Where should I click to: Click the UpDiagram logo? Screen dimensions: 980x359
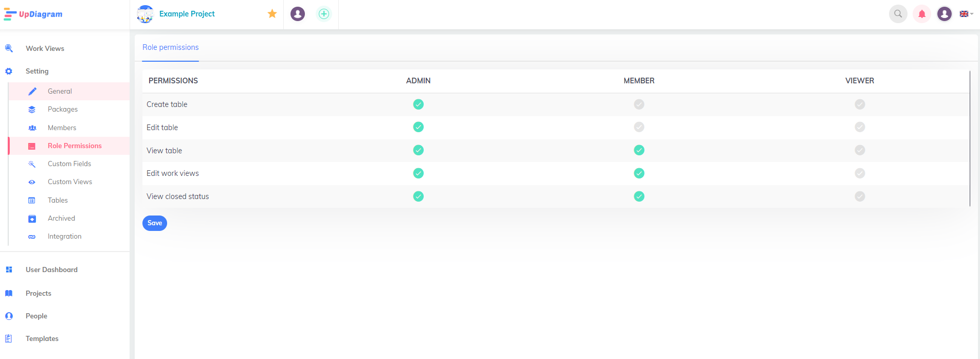point(33,14)
